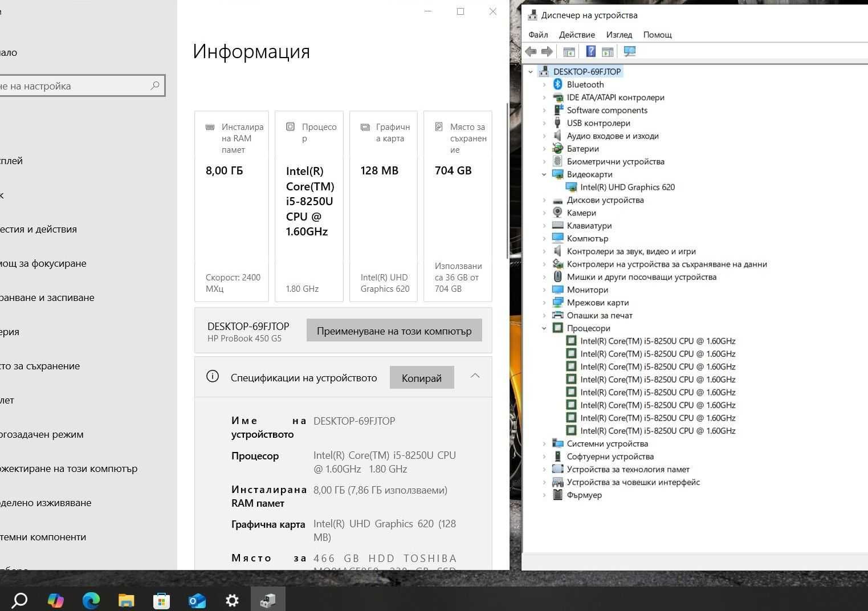This screenshot has height=611, width=868.
Task: Open the Действие menu
Action: click(577, 35)
